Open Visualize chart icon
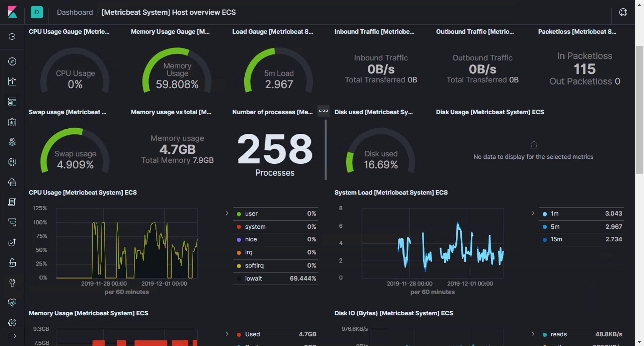The image size is (644, 346). (x=12, y=81)
